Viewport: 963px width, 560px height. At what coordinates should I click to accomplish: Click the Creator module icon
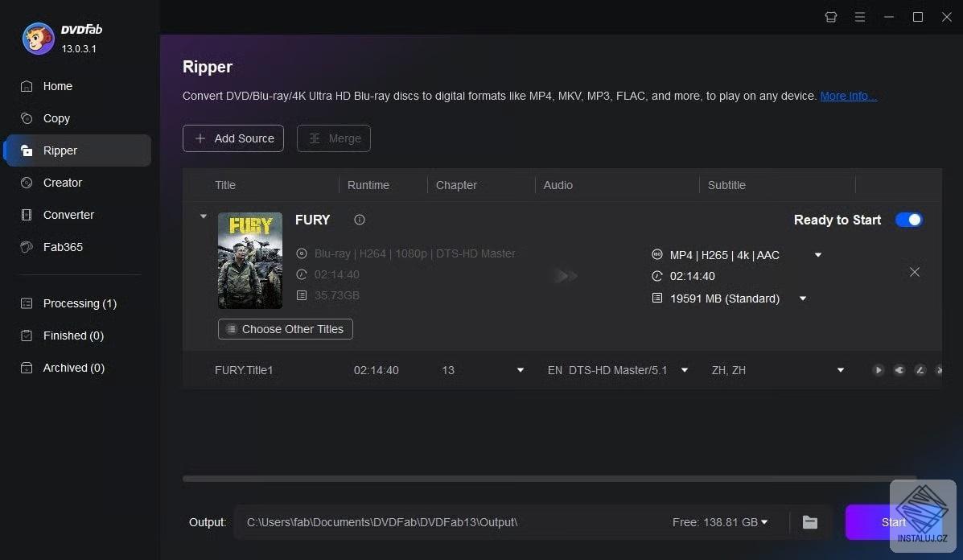[27, 183]
